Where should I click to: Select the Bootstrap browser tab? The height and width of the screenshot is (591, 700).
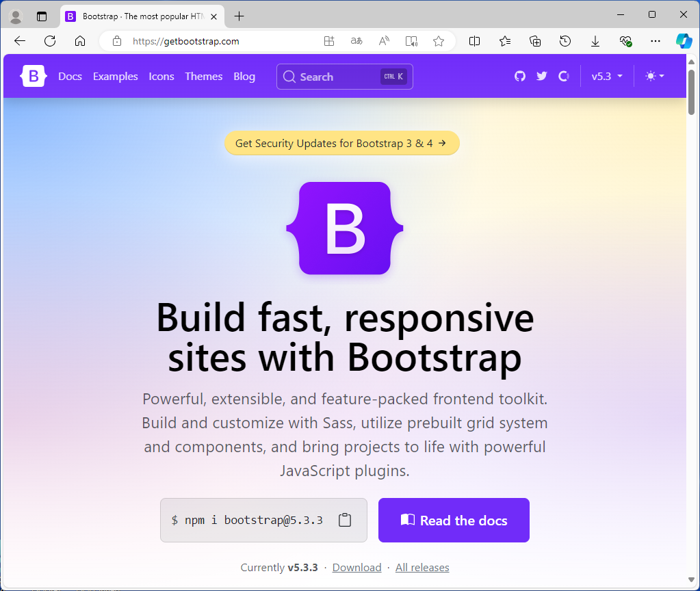(x=142, y=16)
